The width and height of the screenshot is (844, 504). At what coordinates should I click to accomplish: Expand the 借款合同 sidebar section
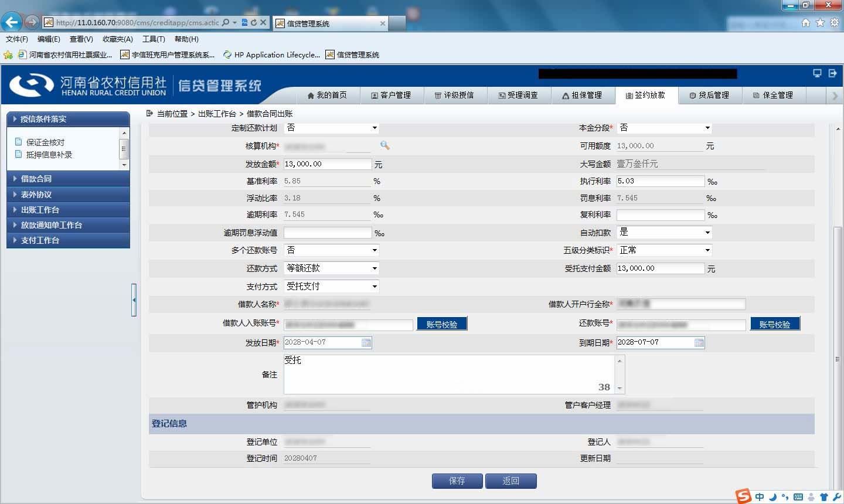coord(68,179)
